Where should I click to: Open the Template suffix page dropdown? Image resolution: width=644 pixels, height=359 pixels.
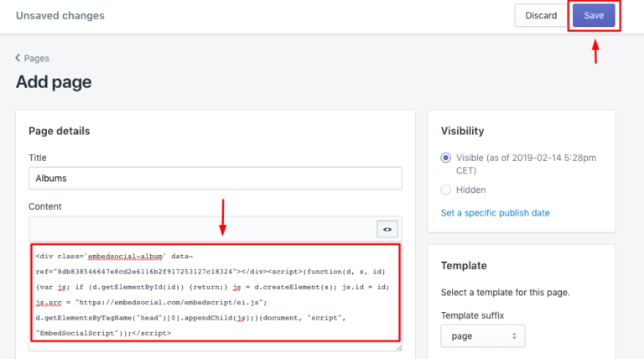point(483,336)
